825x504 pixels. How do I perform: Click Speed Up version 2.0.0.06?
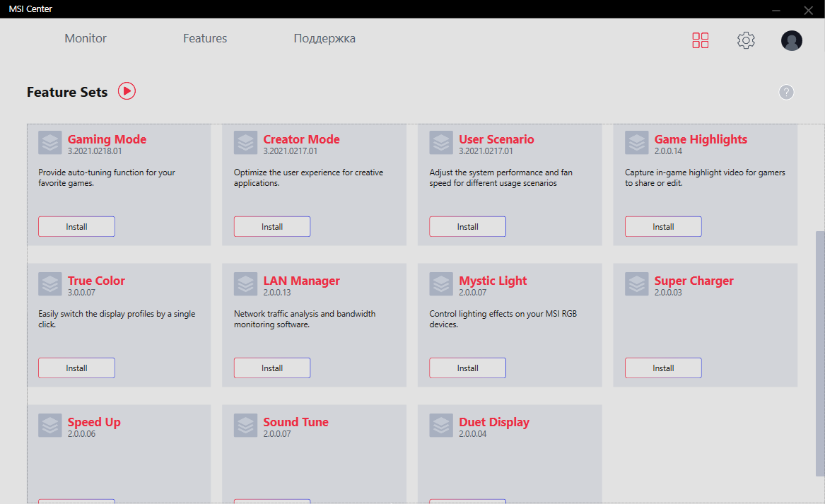click(x=81, y=435)
